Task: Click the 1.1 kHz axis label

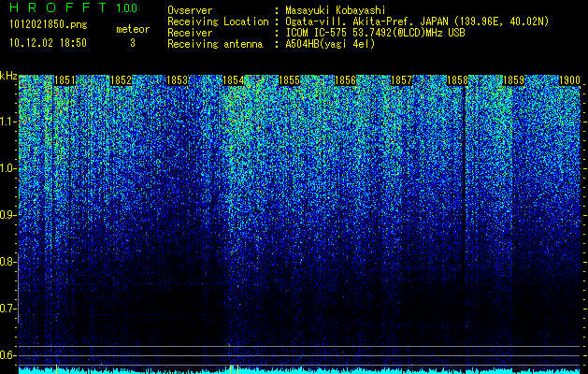Action: (8, 122)
